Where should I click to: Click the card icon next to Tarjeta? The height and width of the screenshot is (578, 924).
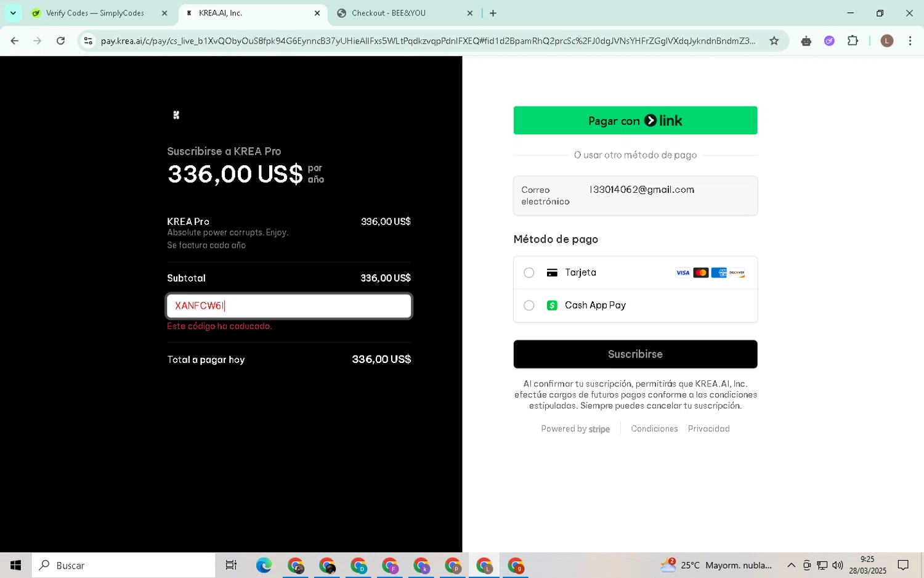point(552,272)
